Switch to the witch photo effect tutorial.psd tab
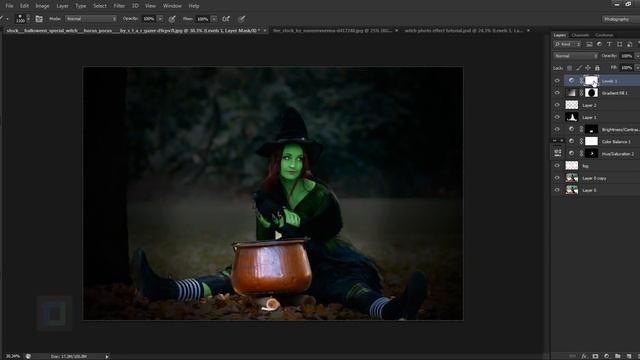 click(x=463, y=31)
